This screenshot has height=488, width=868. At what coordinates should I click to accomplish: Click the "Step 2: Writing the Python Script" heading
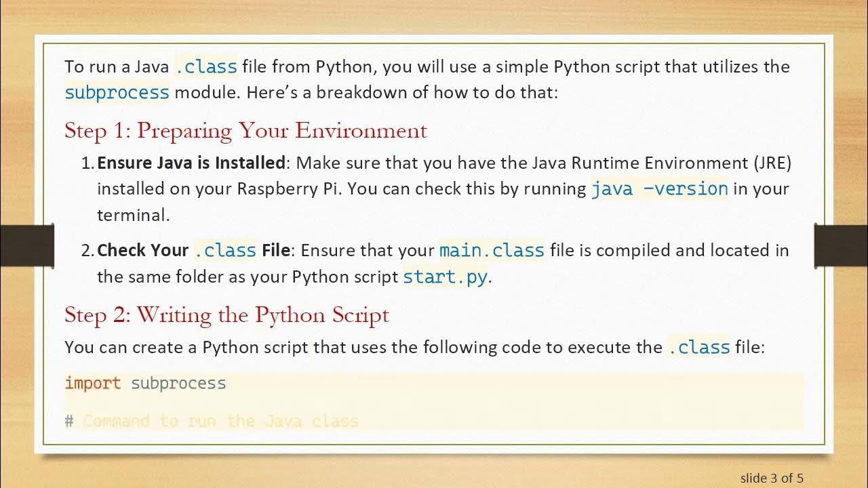[226, 315]
